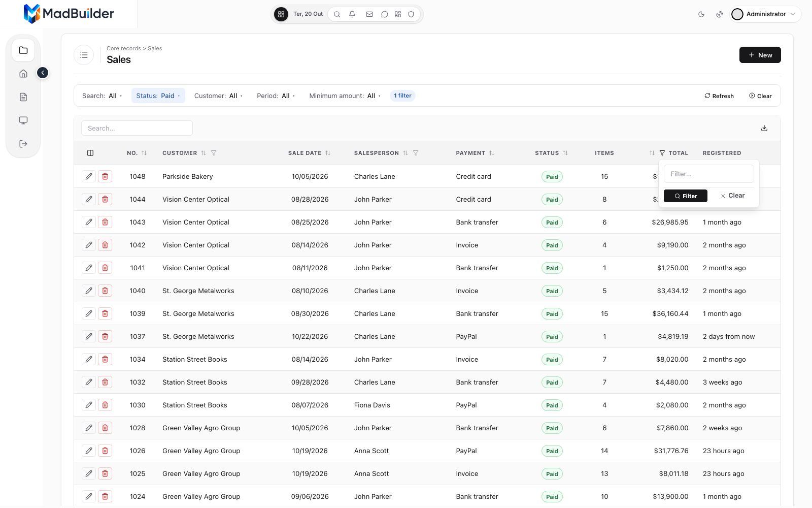Open the Status: Paid filter dropdown

(x=158, y=96)
